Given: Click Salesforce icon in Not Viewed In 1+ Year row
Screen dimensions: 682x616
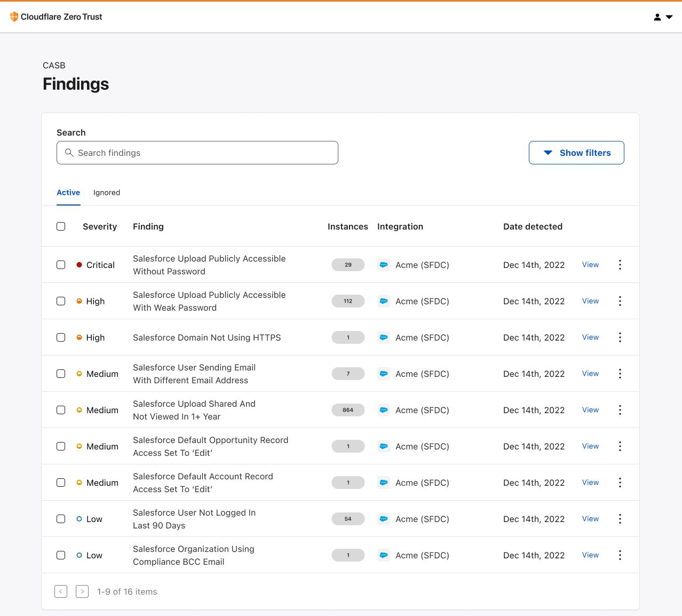Looking at the screenshot, I should tap(384, 410).
